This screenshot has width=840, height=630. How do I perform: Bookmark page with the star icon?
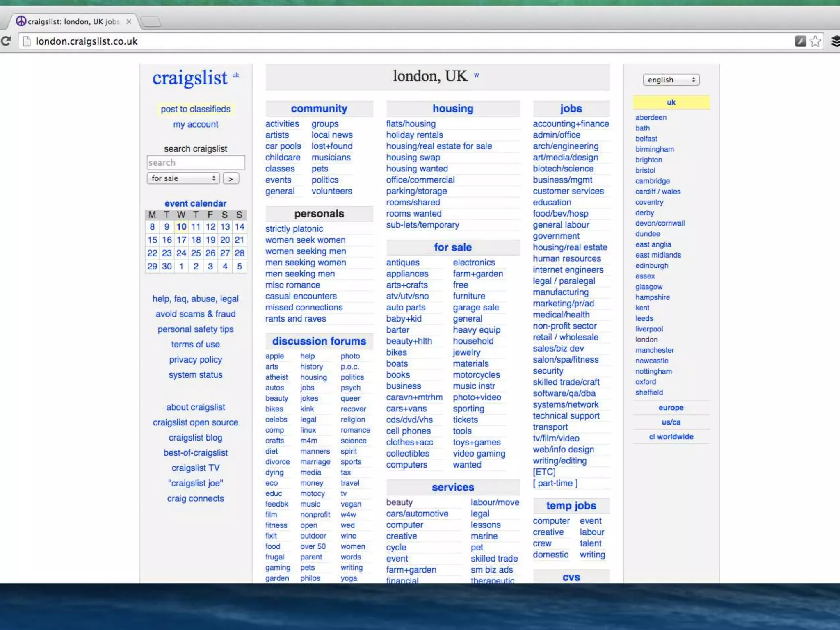[x=815, y=41]
